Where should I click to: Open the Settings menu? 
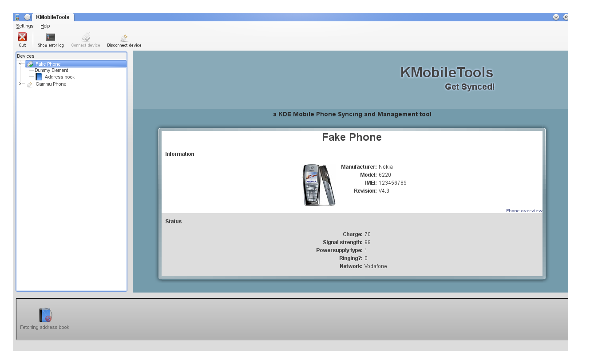(25, 26)
